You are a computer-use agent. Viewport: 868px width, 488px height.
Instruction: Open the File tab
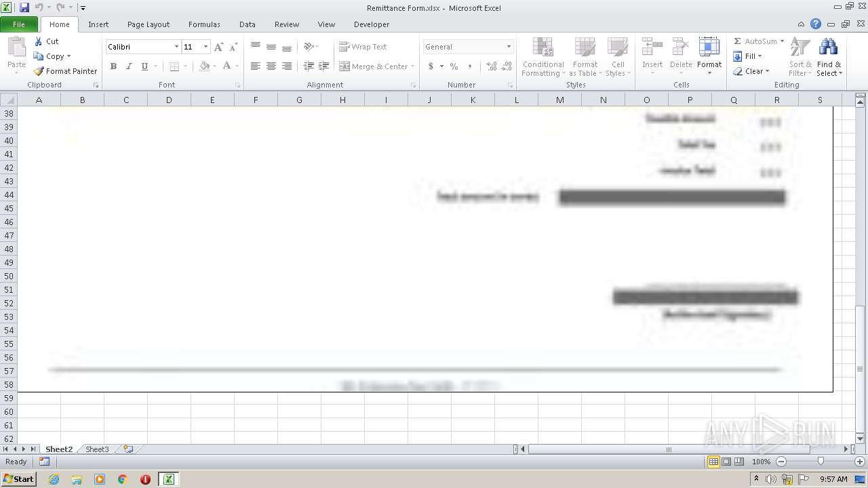click(19, 24)
